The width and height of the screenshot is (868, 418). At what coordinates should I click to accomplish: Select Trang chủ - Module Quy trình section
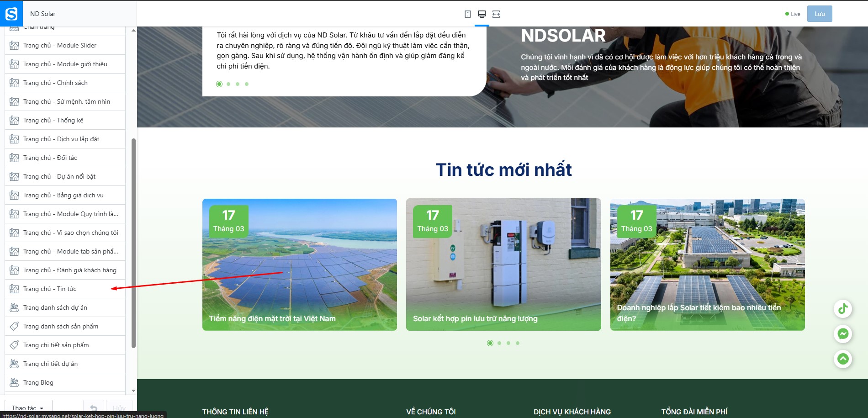pos(65,214)
